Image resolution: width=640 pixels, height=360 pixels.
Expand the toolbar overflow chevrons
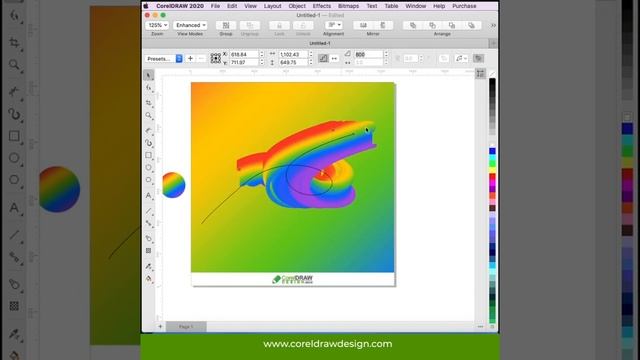coord(493,25)
